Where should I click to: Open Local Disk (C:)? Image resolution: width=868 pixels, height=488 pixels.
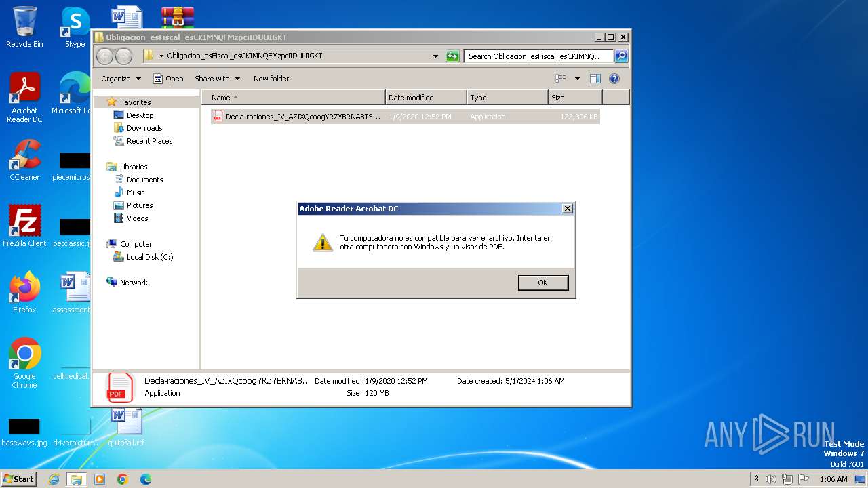point(149,257)
